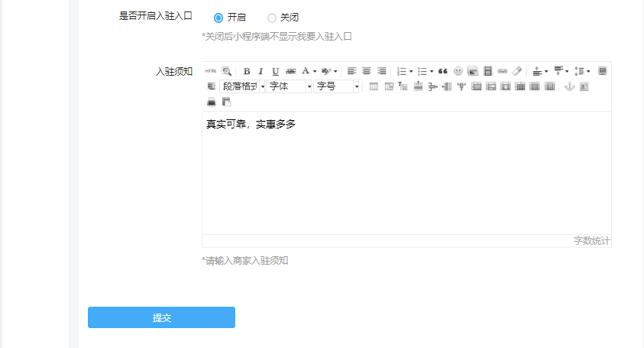
Task: Insert an image into the editor
Action: click(473, 71)
